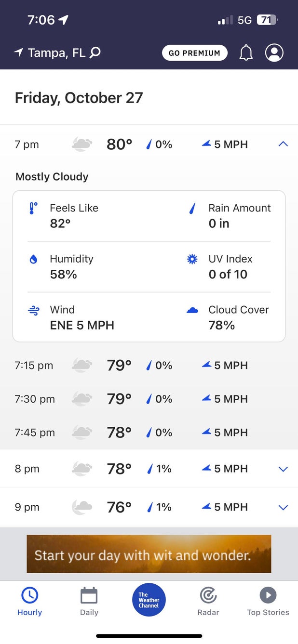298x644 pixels.
Task: Tap the GO PREMIUM button
Action: pyautogui.click(x=194, y=53)
